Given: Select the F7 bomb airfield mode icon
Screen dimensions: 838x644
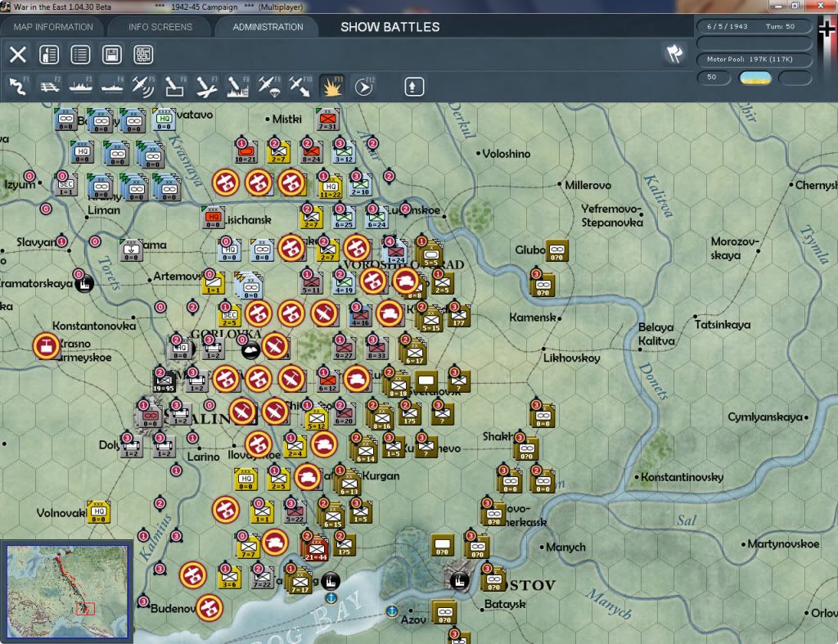Looking at the screenshot, I should click(x=206, y=87).
